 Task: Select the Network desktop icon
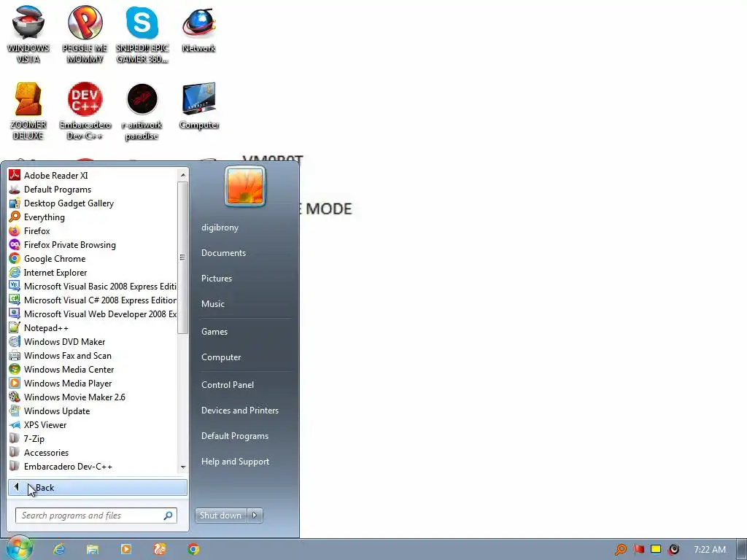click(198, 29)
